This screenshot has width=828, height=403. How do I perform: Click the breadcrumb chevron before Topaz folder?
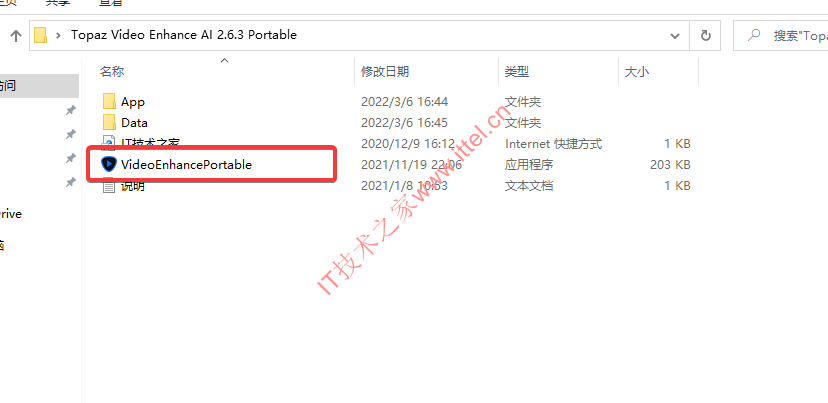pyautogui.click(x=59, y=35)
